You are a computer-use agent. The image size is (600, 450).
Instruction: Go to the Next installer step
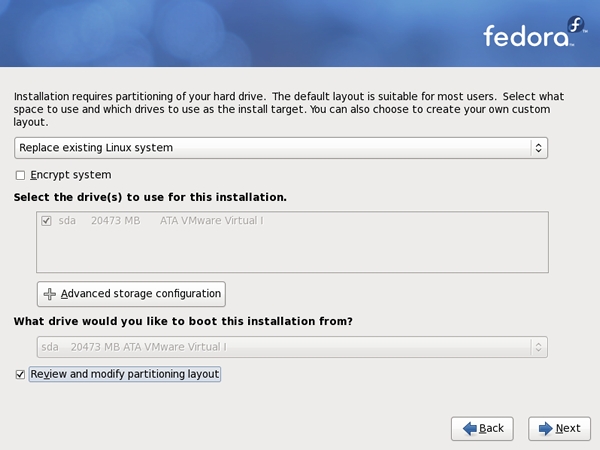559,429
